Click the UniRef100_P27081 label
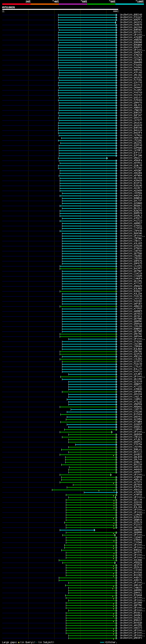 point(131,80)
